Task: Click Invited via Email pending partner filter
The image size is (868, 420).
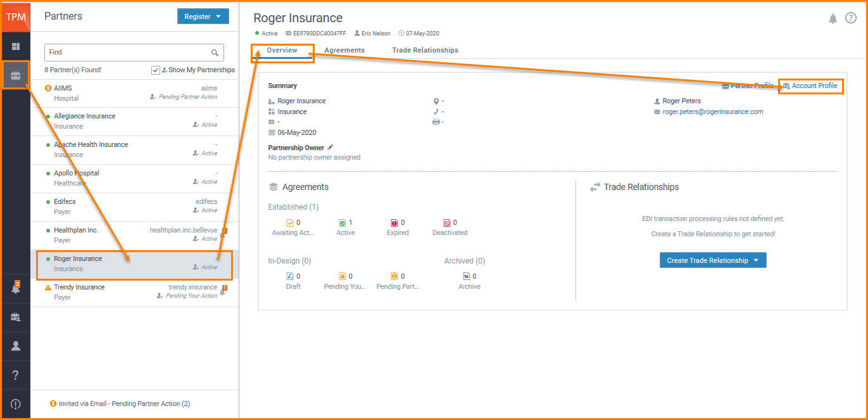Action: 120,404
